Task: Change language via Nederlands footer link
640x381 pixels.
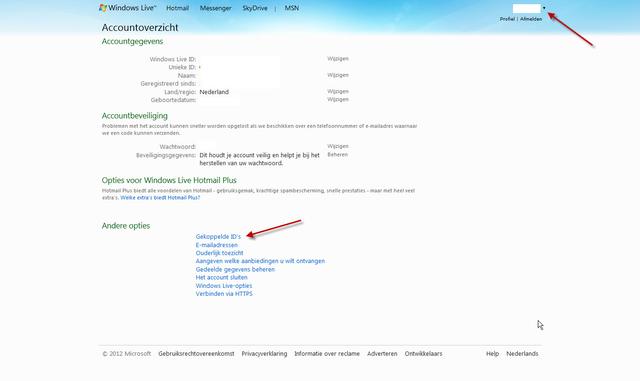Action: 522,354
